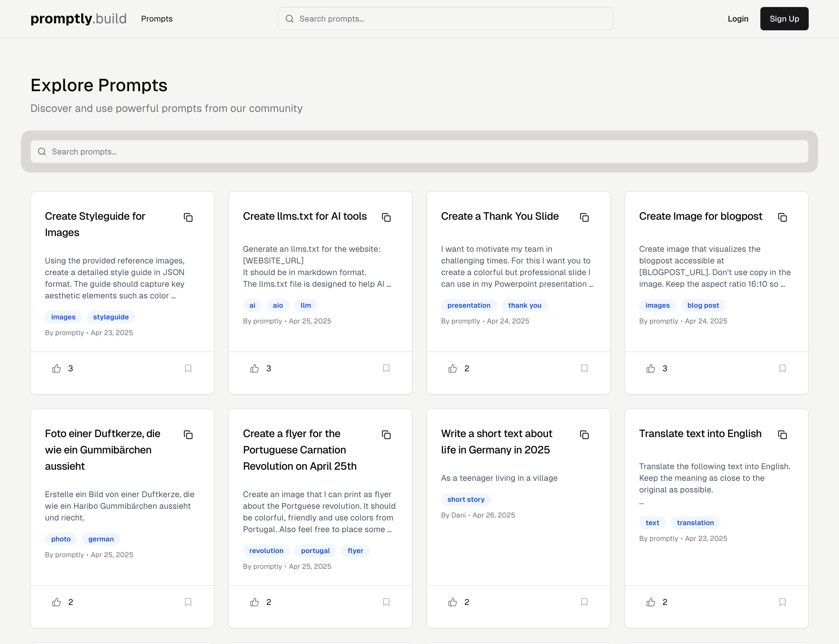The image size is (839, 644).
Task: Copy the Portuguese Carnation Revolution flyer prompt
Action: tap(386, 435)
